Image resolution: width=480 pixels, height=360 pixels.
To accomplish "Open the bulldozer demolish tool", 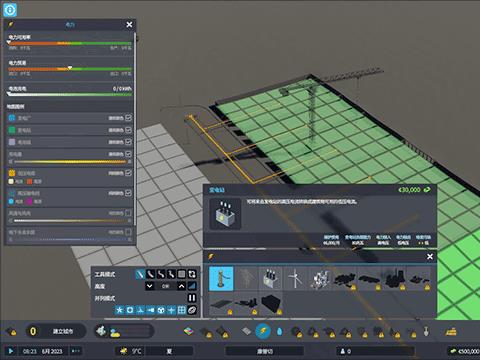I will click(451, 331).
